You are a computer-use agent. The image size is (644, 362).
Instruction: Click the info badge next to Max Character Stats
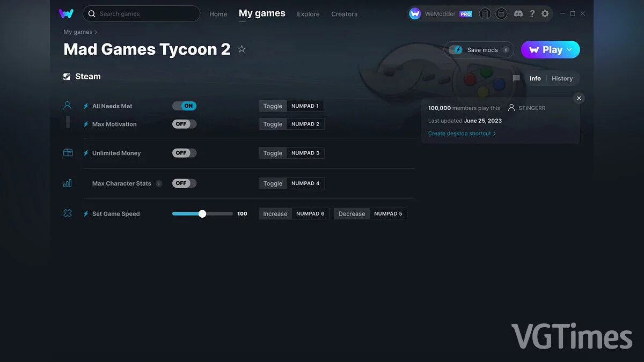(x=159, y=183)
